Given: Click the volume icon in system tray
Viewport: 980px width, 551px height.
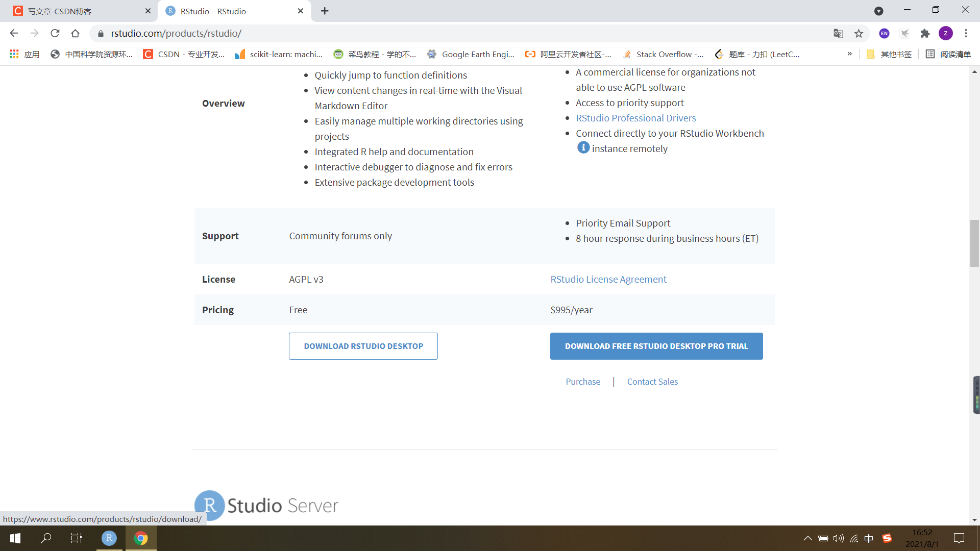Looking at the screenshot, I should coord(839,538).
